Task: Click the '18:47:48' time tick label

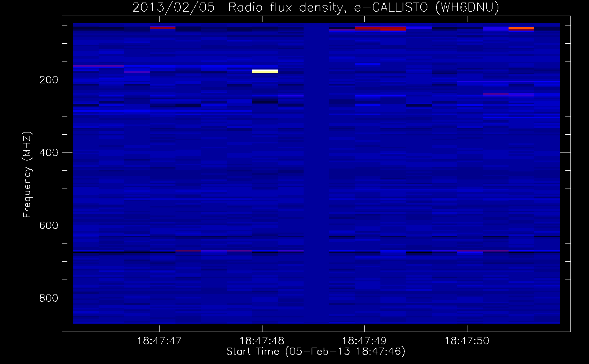Action: click(x=262, y=341)
